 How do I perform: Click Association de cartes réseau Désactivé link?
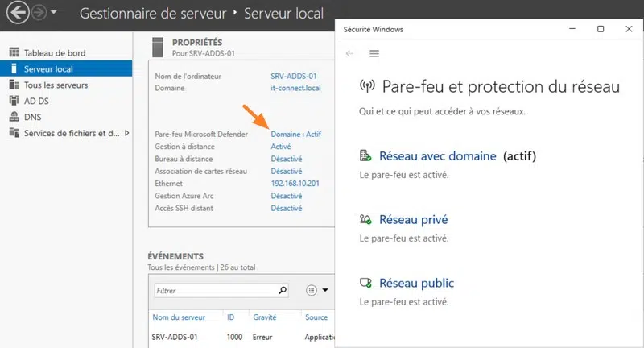[x=287, y=171]
